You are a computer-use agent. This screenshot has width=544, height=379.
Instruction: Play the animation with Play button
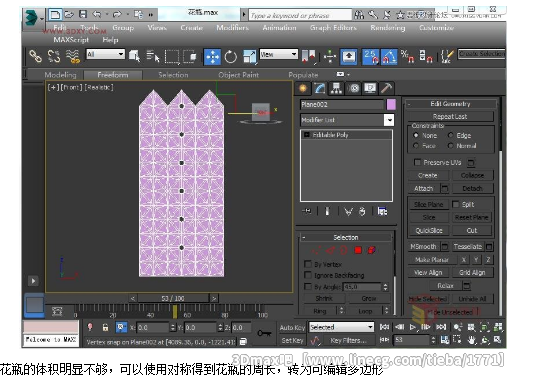[x=413, y=327]
